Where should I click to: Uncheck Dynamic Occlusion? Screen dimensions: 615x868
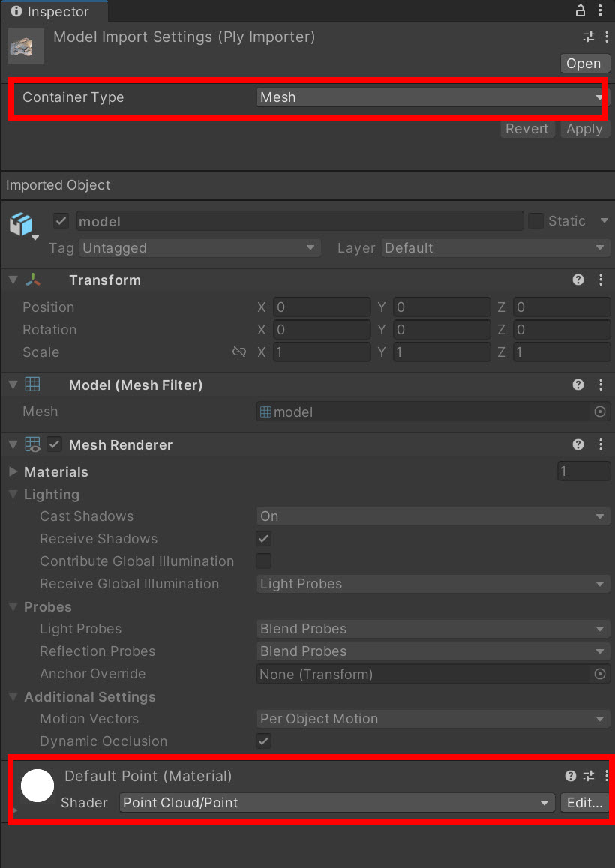click(264, 741)
